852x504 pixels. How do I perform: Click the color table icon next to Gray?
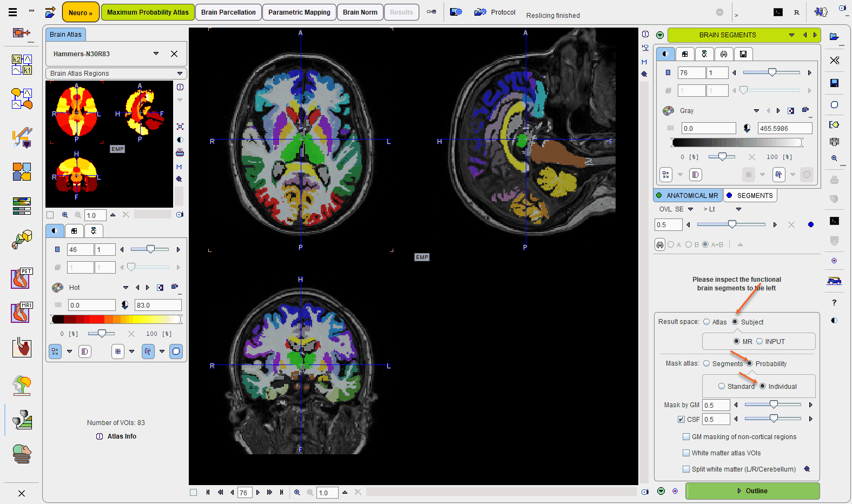669,110
